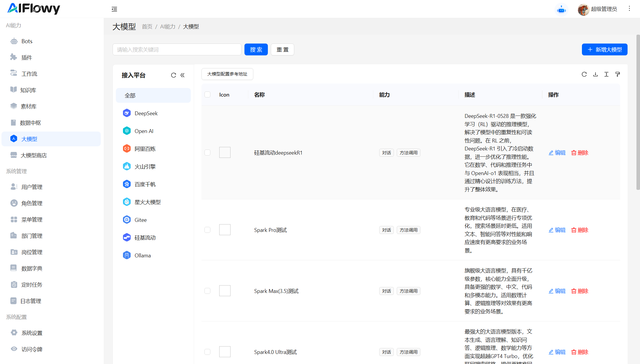The height and width of the screenshot is (364, 640).
Task: Click the table refresh icon
Action: tap(584, 74)
